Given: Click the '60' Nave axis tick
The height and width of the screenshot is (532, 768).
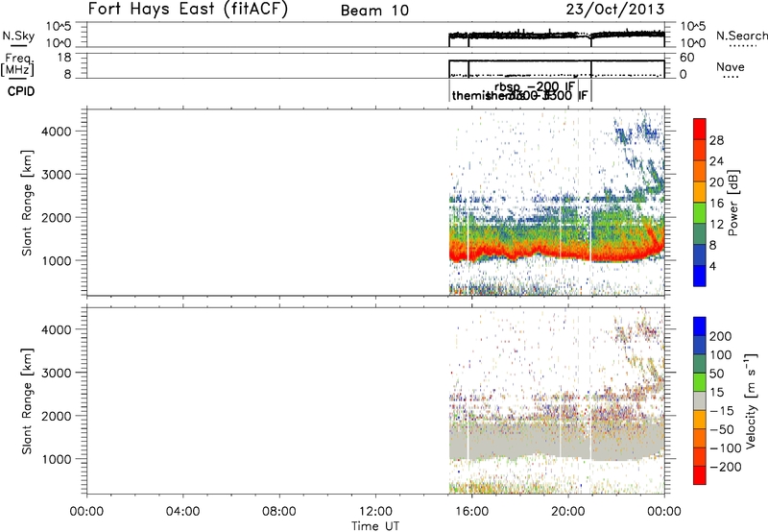Looking at the screenshot, I should pos(686,58).
